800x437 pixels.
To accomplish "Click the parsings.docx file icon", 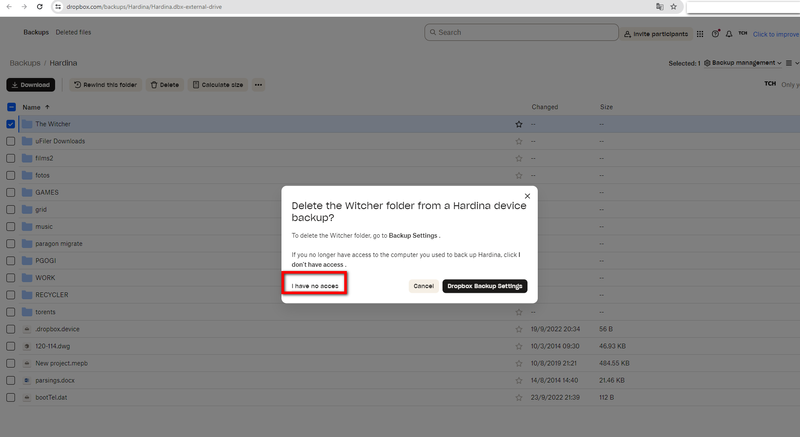I will coord(27,380).
